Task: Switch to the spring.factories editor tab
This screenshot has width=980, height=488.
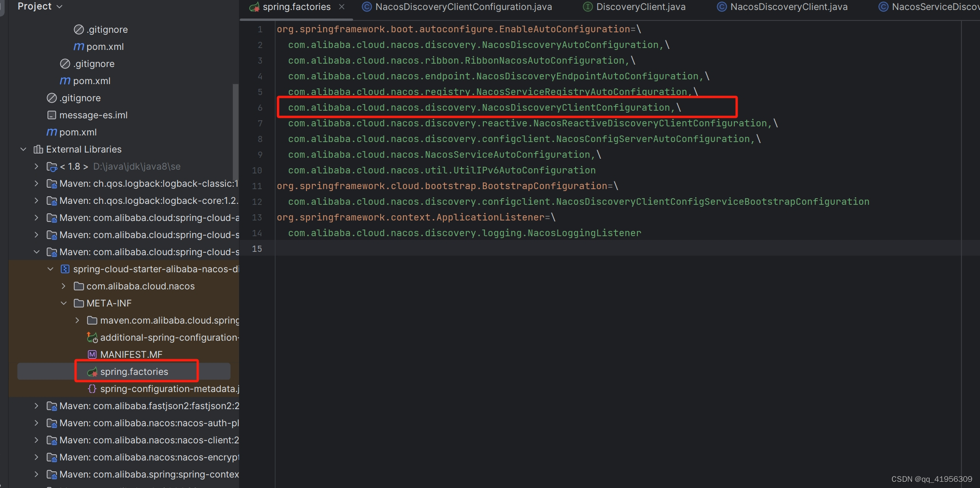Action: [297, 7]
